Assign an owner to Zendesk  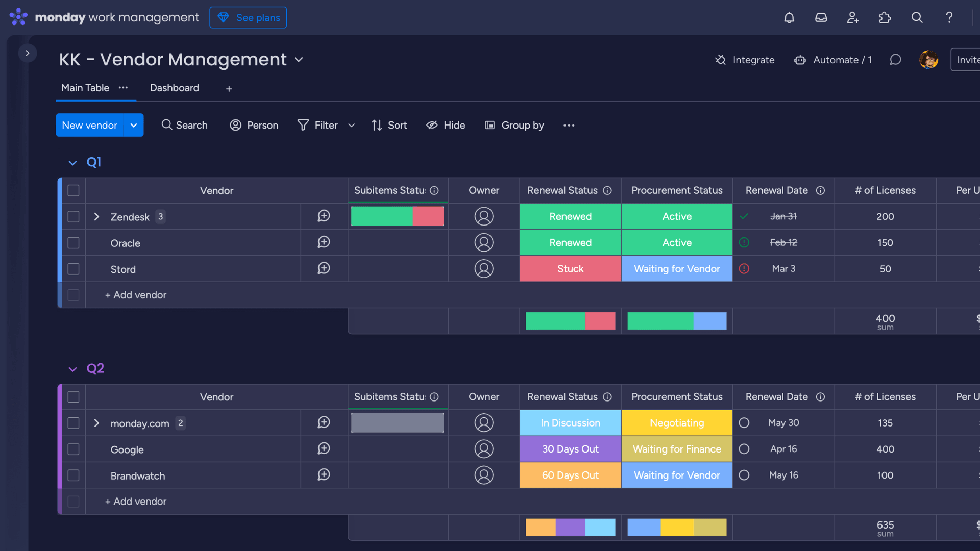pyautogui.click(x=484, y=216)
